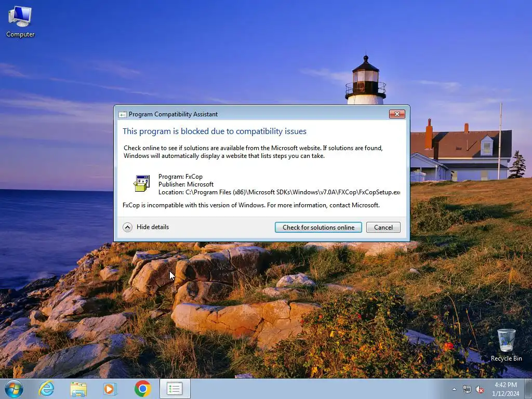Click the FxCop is incompatible message
This screenshot has height=399, width=532.
point(251,205)
